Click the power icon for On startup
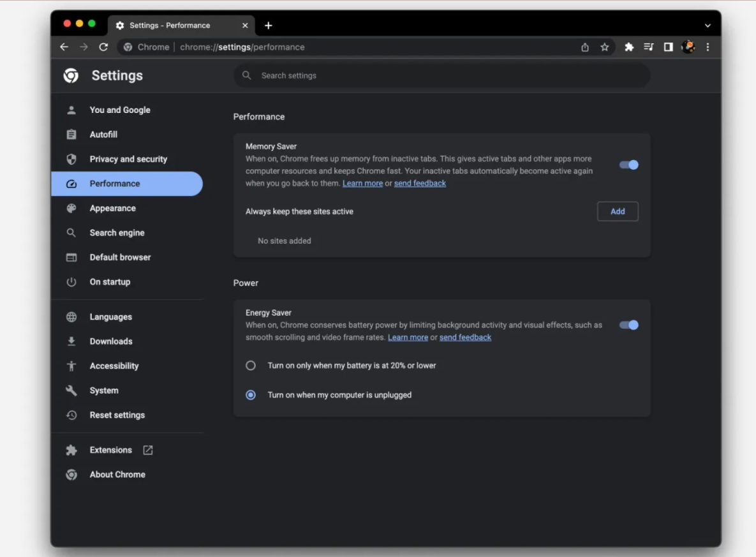Image resolution: width=756 pixels, height=557 pixels. [x=71, y=281]
